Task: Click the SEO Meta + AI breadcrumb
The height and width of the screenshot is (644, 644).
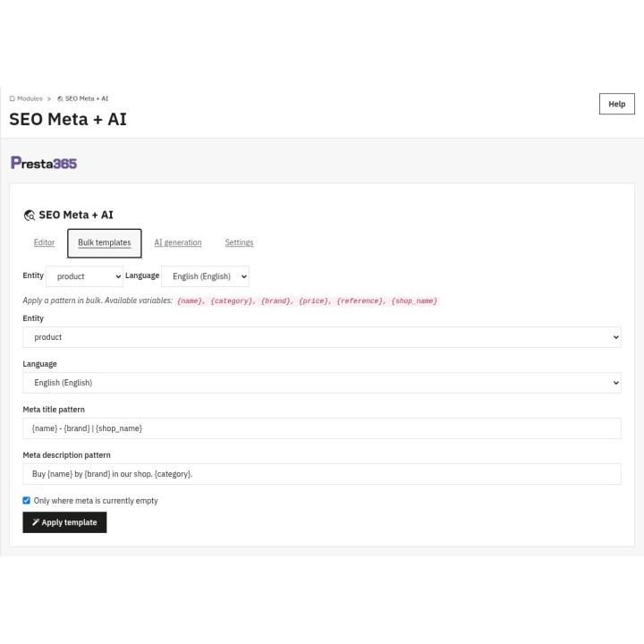Action: (x=87, y=98)
